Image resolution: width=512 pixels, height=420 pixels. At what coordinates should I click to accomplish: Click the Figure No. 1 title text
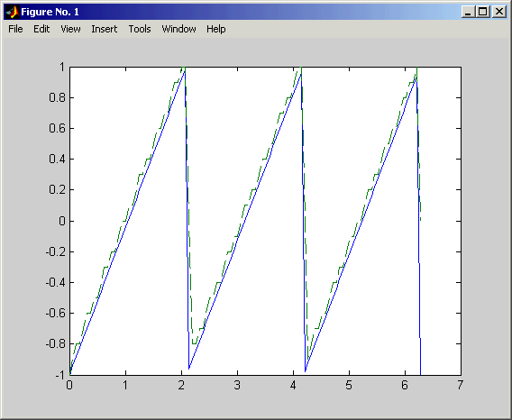click(50, 12)
